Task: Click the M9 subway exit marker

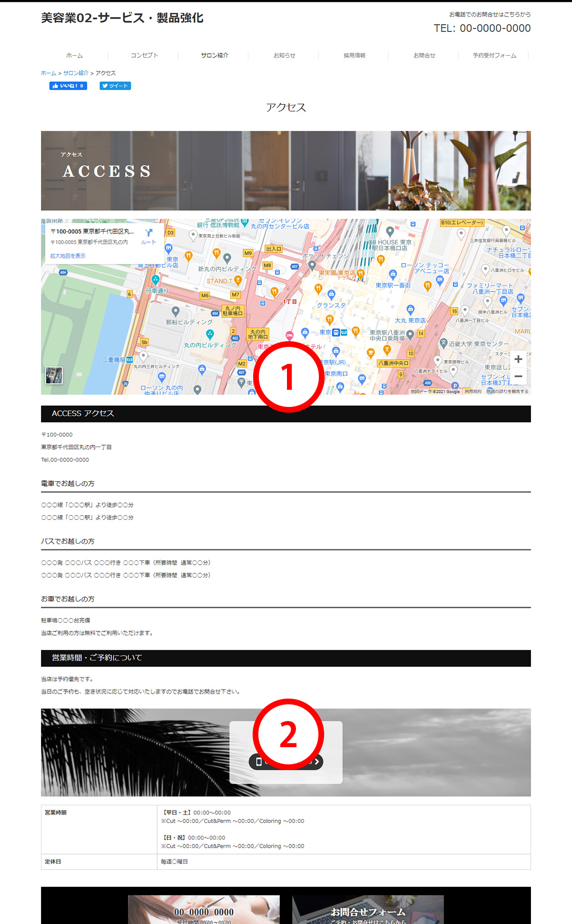Action: [248, 253]
